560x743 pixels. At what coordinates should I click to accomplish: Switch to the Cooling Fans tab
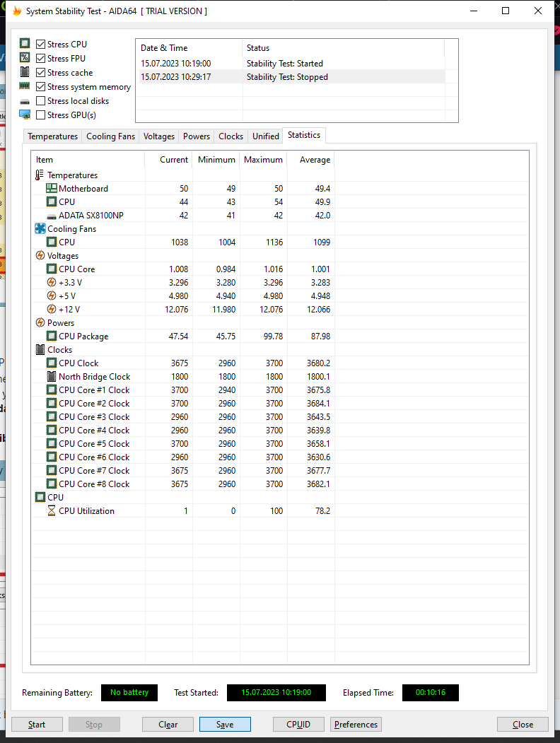tap(110, 136)
